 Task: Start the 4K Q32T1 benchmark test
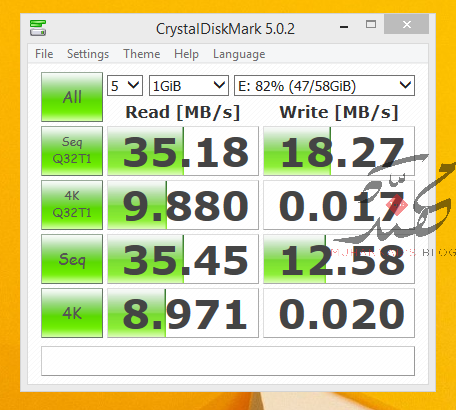(x=72, y=205)
